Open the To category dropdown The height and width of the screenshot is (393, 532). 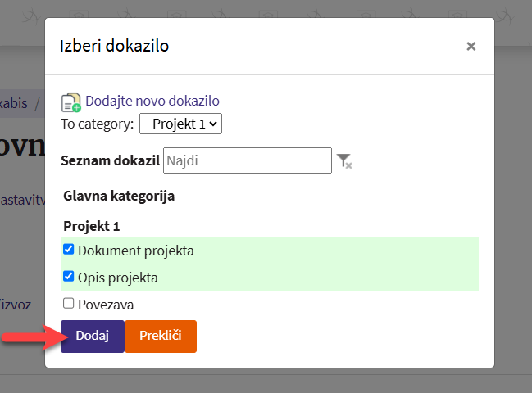pyautogui.click(x=180, y=124)
